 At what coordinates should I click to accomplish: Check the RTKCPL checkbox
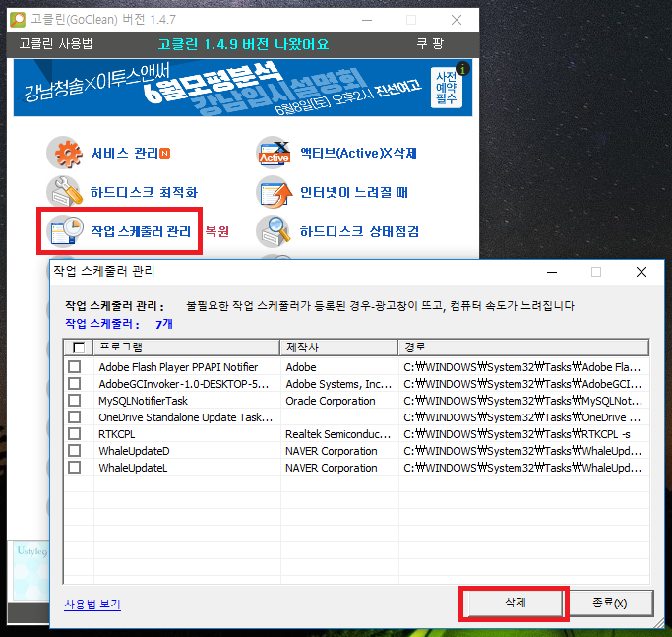pos(75,433)
